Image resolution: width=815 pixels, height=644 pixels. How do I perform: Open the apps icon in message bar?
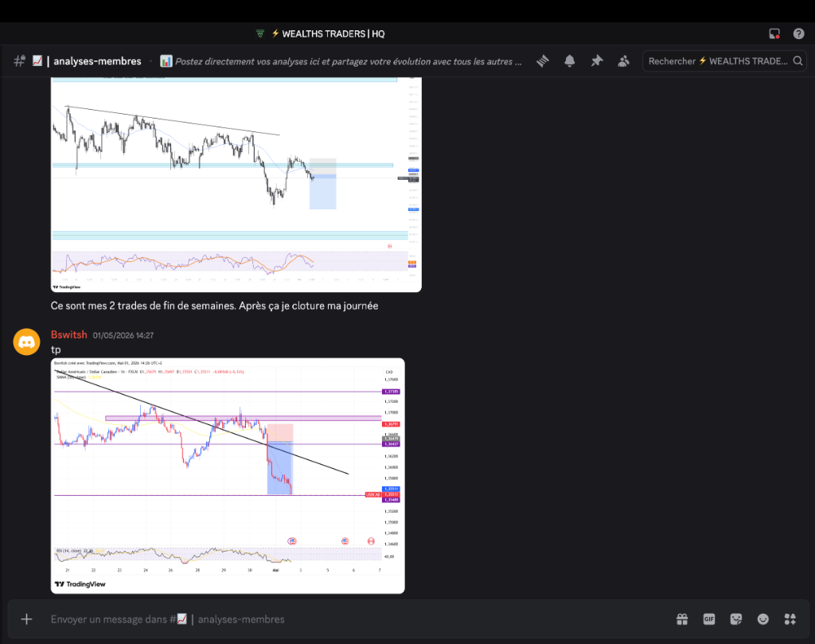click(x=790, y=619)
